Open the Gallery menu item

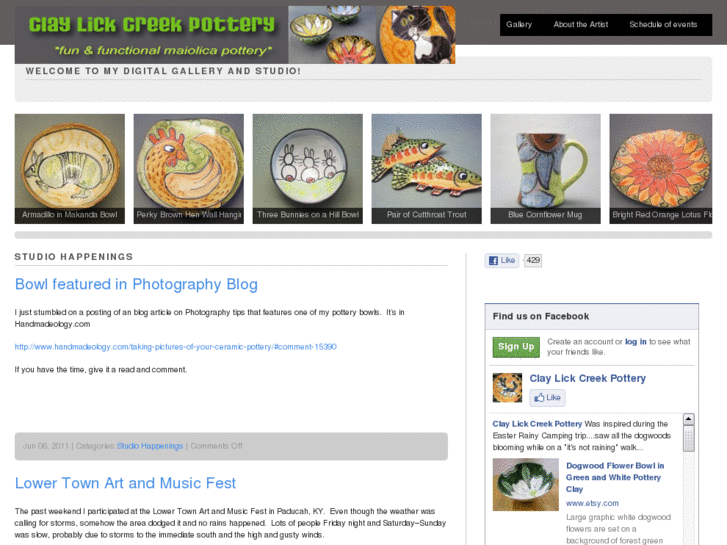coord(519,25)
